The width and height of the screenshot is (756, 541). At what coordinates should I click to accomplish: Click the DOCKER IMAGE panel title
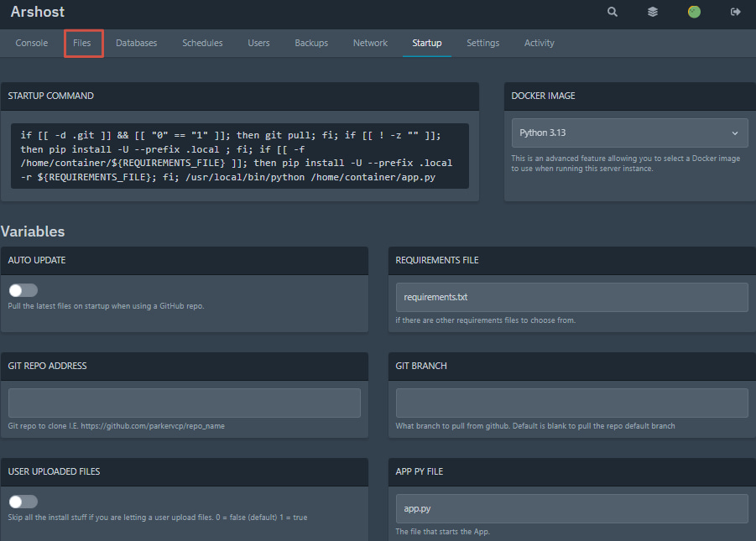pos(543,96)
